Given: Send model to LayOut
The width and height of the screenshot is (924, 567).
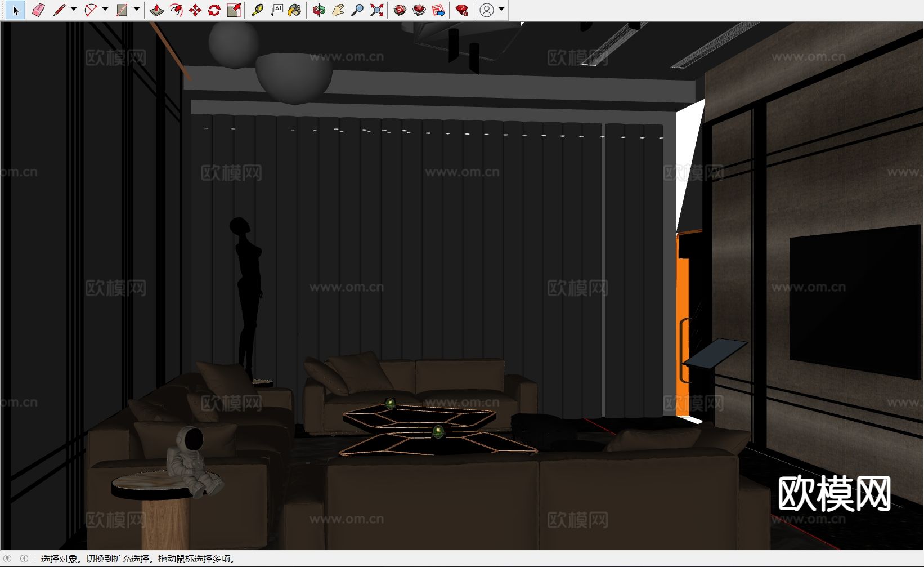Looking at the screenshot, I should pos(438,10).
